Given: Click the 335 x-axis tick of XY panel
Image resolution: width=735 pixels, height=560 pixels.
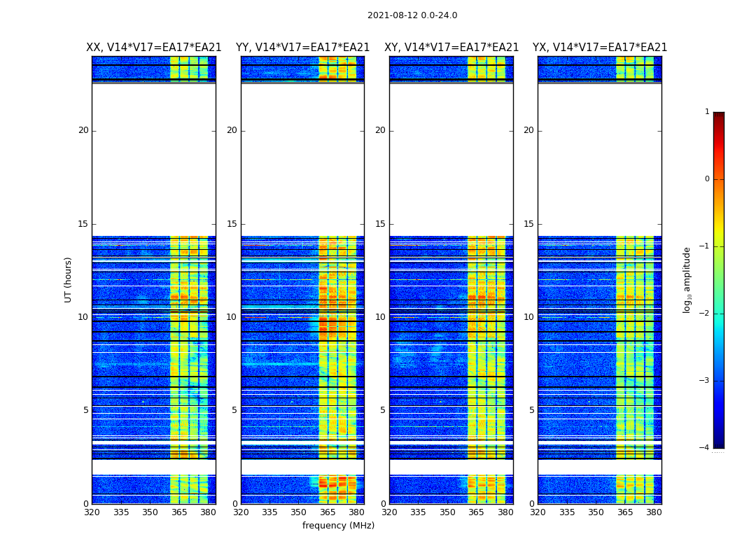Looking at the screenshot, I should [x=418, y=512].
